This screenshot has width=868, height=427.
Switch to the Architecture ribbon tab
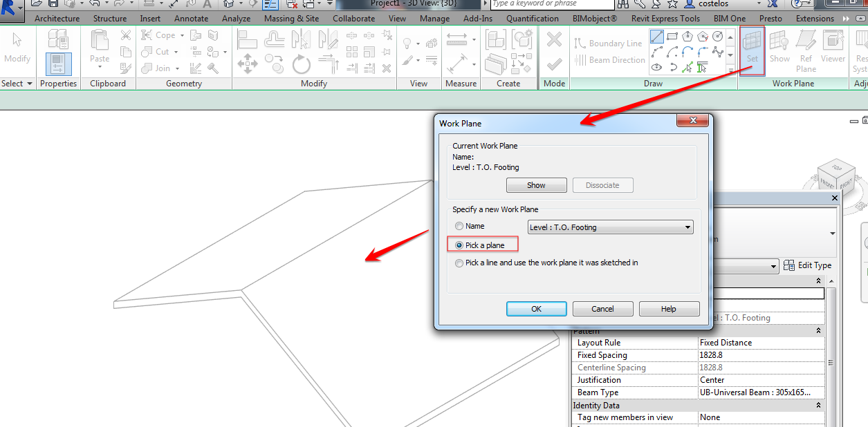(57, 19)
